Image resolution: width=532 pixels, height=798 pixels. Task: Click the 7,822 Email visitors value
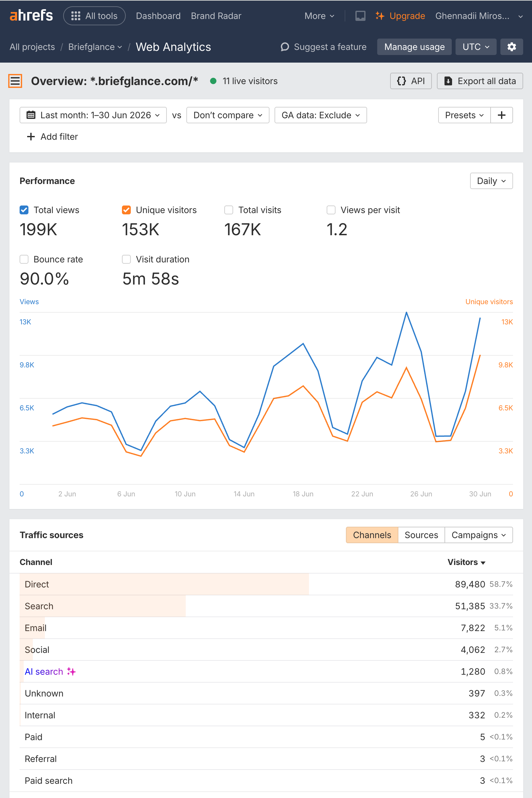click(473, 628)
